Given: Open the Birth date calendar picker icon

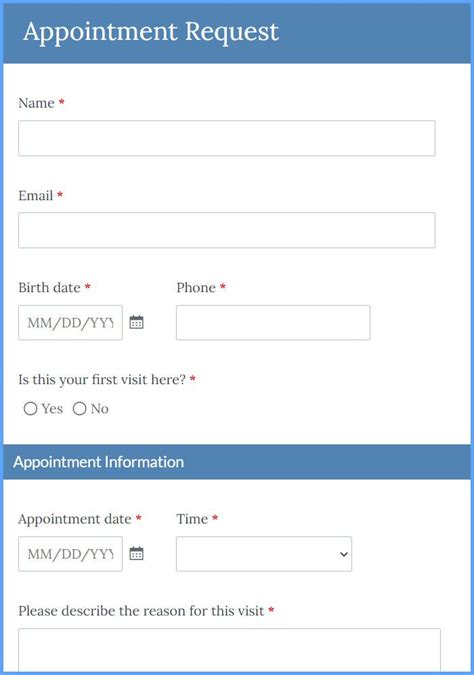Looking at the screenshot, I should point(136,322).
